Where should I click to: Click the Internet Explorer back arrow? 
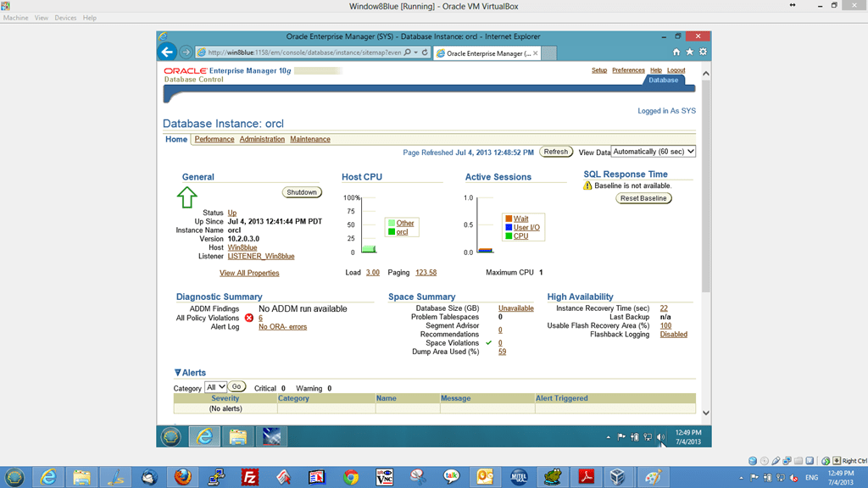(167, 52)
